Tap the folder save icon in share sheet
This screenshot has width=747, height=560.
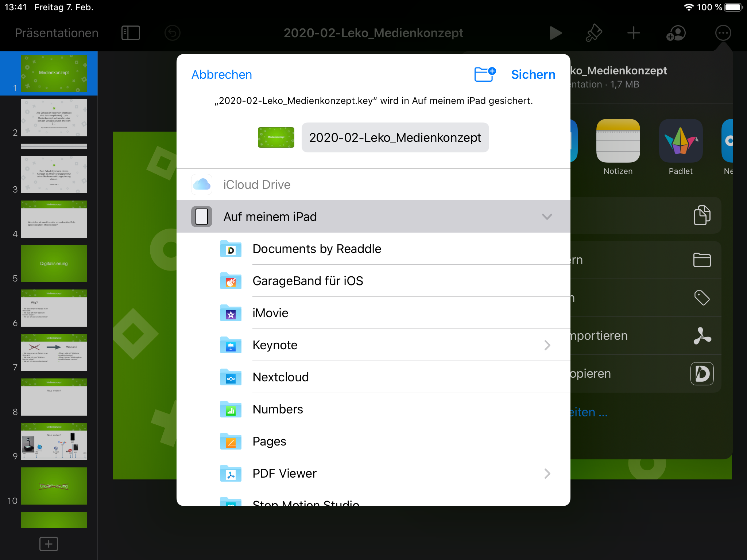click(x=702, y=260)
